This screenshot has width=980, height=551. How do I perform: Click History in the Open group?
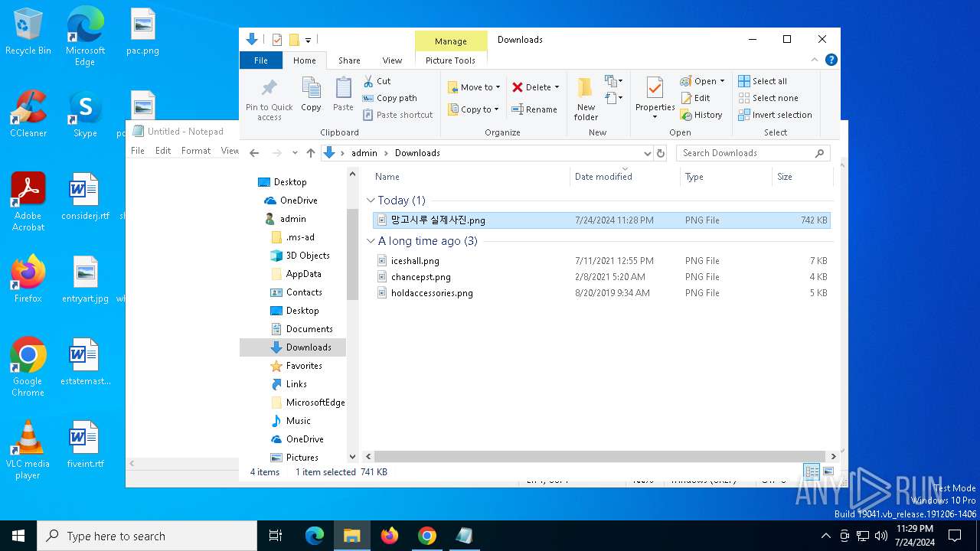tap(701, 115)
